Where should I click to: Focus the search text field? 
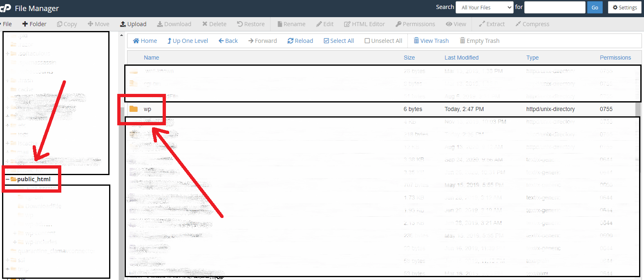point(555,7)
